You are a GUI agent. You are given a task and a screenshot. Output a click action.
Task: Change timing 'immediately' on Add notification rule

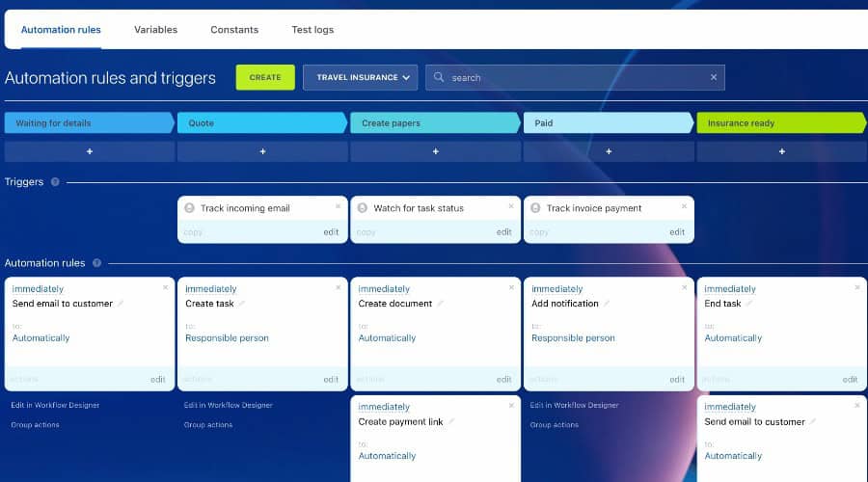click(556, 289)
